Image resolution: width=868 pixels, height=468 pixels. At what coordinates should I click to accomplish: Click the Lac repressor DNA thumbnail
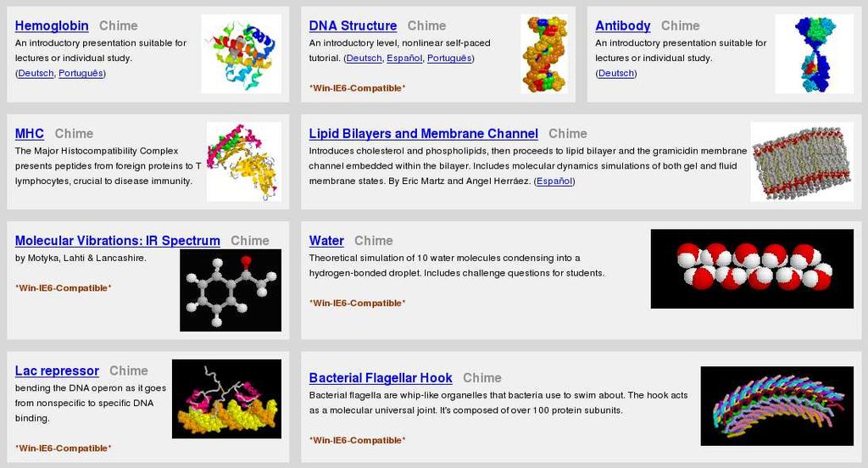point(226,398)
